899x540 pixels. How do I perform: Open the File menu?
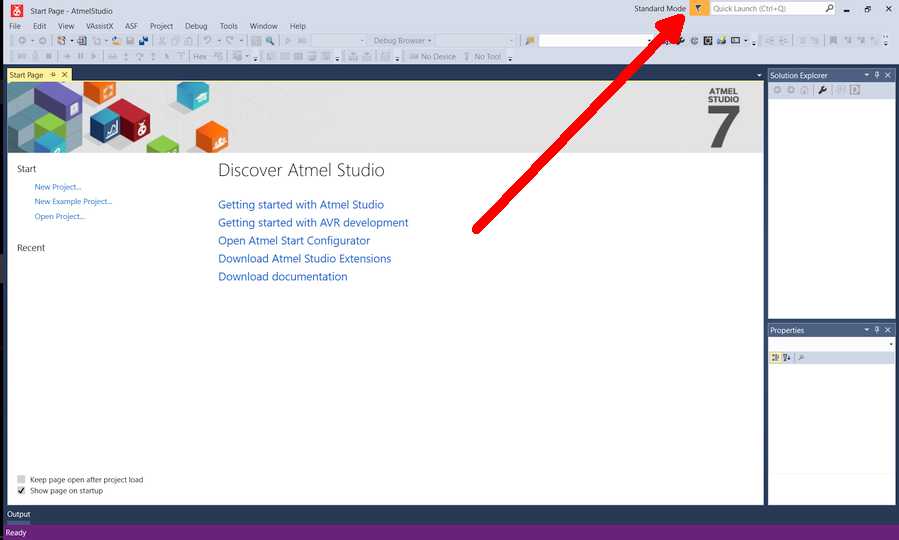tap(15, 26)
